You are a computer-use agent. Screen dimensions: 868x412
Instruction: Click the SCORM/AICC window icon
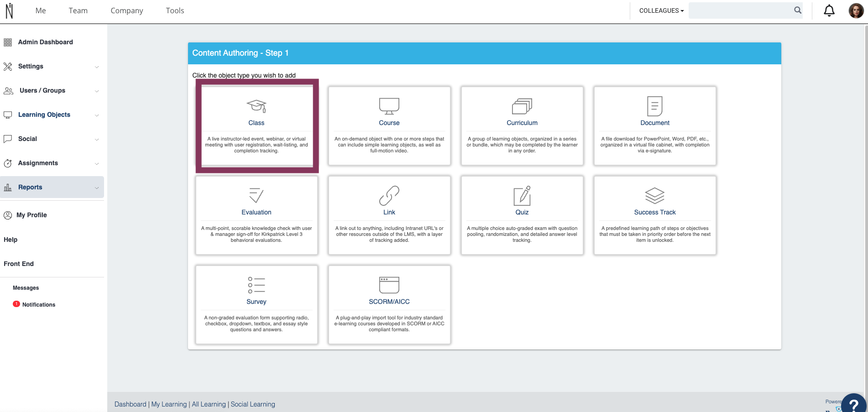[x=389, y=285]
